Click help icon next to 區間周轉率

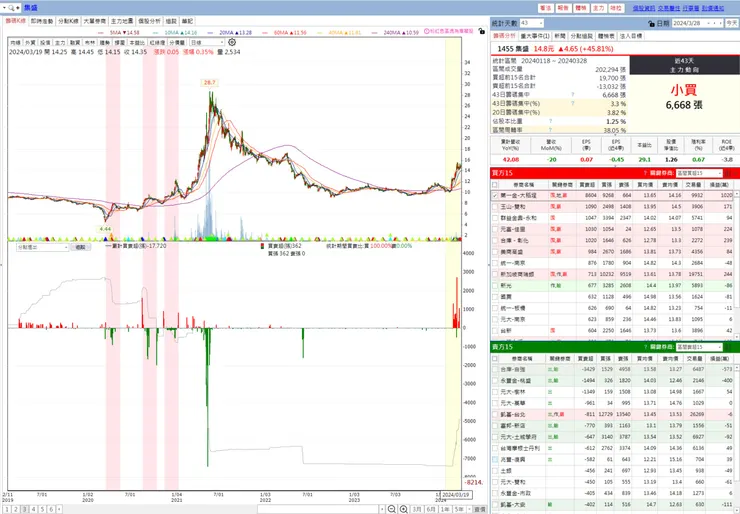550,130
